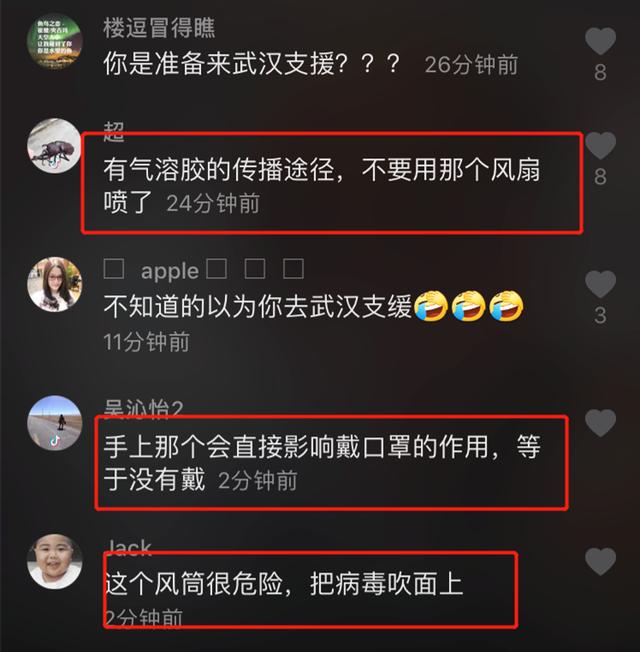
Task: Like the apple comment with laughing emojis
Action: point(600,284)
